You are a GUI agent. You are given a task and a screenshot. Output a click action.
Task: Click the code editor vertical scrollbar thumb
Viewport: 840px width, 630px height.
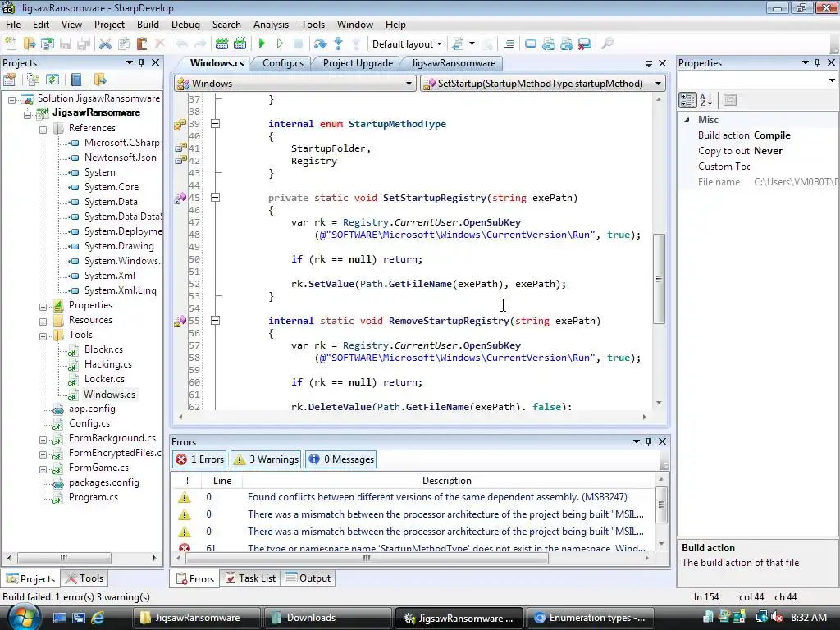(x=659, y=279)
